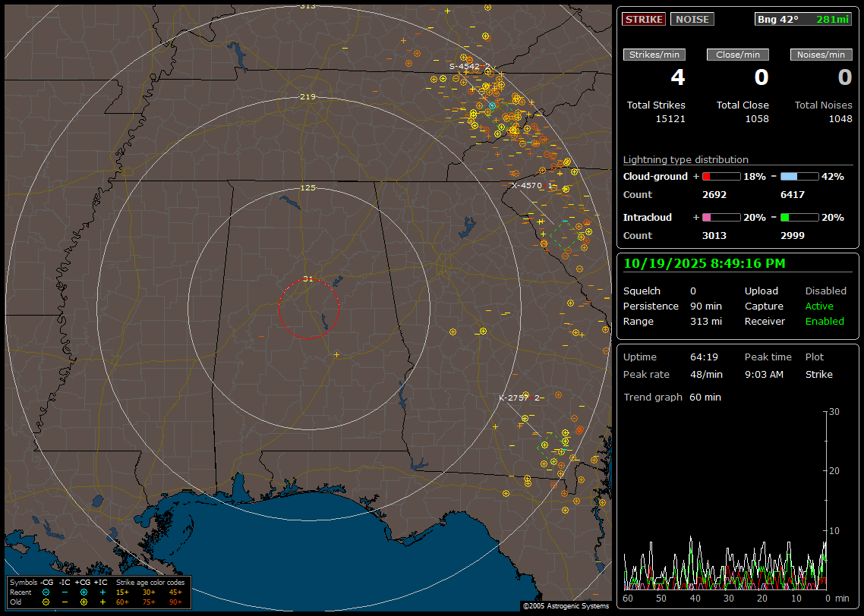Screen dimensions: 864x616
Task: Click the Strikes/min counter label
Action: [x=654, y=55]
